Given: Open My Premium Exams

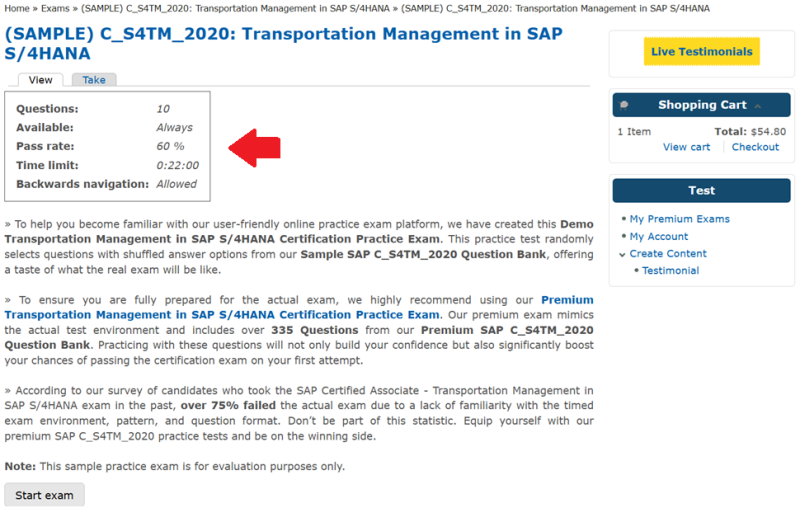Looking at the screenshot, I should pyautogui.click(x=679, y=219).
